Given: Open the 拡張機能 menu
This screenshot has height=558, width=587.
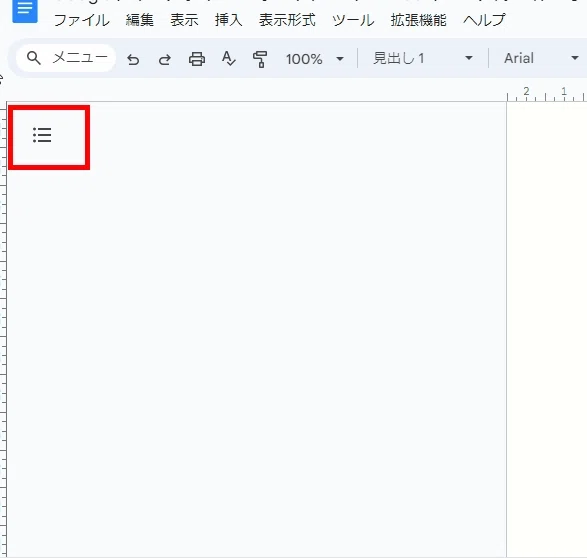Looking at the screenshot, I should click(x=418, y=20).
